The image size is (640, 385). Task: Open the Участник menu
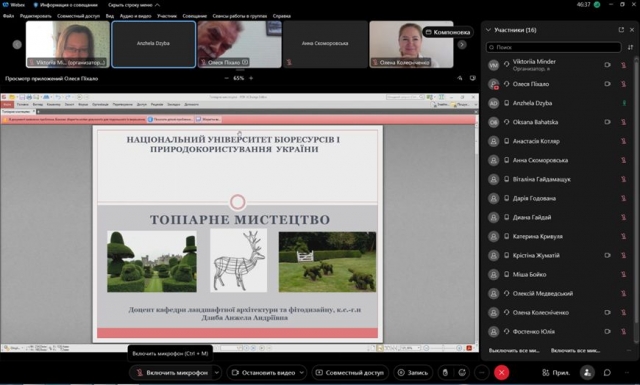(x=167, y=16)
